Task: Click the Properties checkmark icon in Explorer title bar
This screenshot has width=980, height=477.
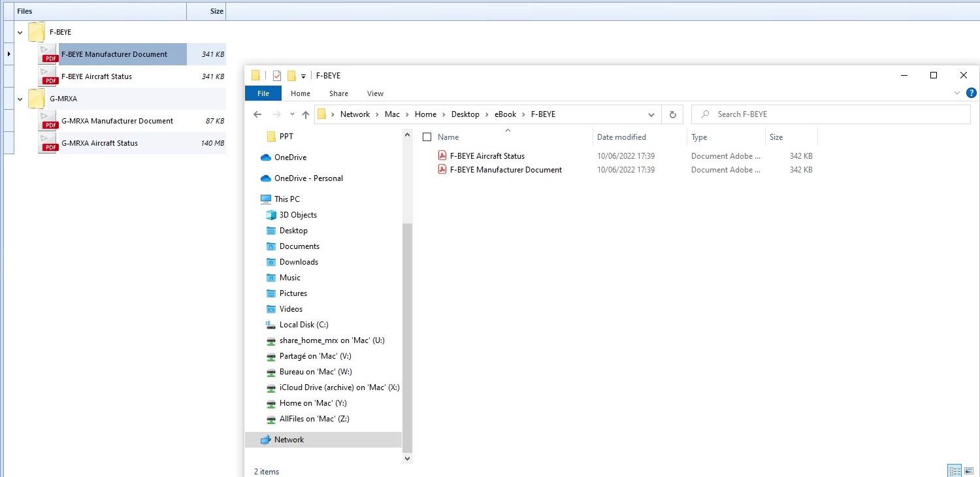Action: click(x=277, y=76)
